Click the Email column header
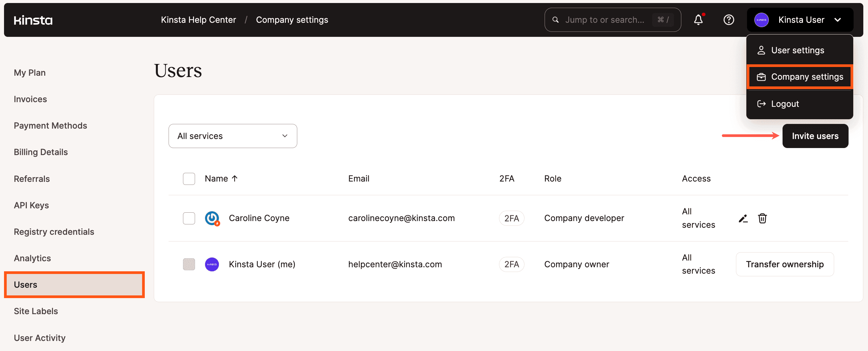The height and width of the screenshot is (351, 868). tap(359, 179)
